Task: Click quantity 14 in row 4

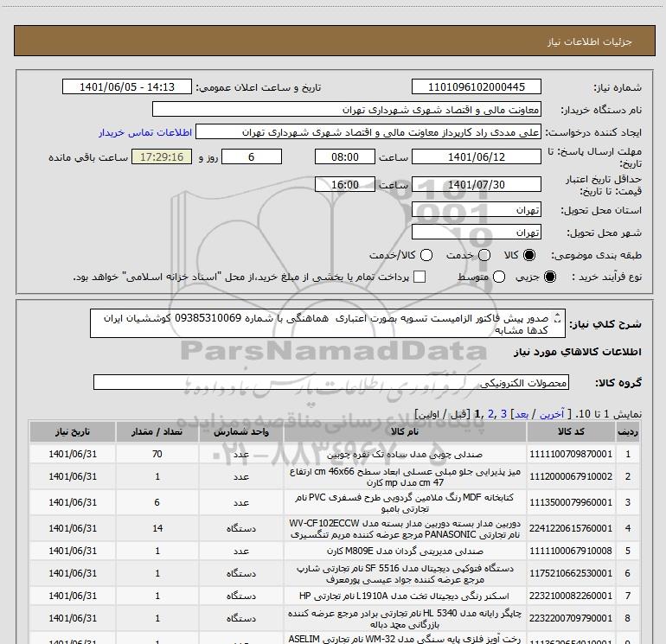Action: click(x=157, y=528)
